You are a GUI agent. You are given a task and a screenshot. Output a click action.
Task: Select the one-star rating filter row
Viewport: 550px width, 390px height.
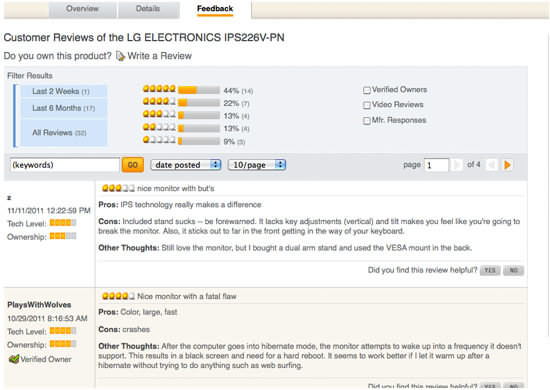pos(194,141)
